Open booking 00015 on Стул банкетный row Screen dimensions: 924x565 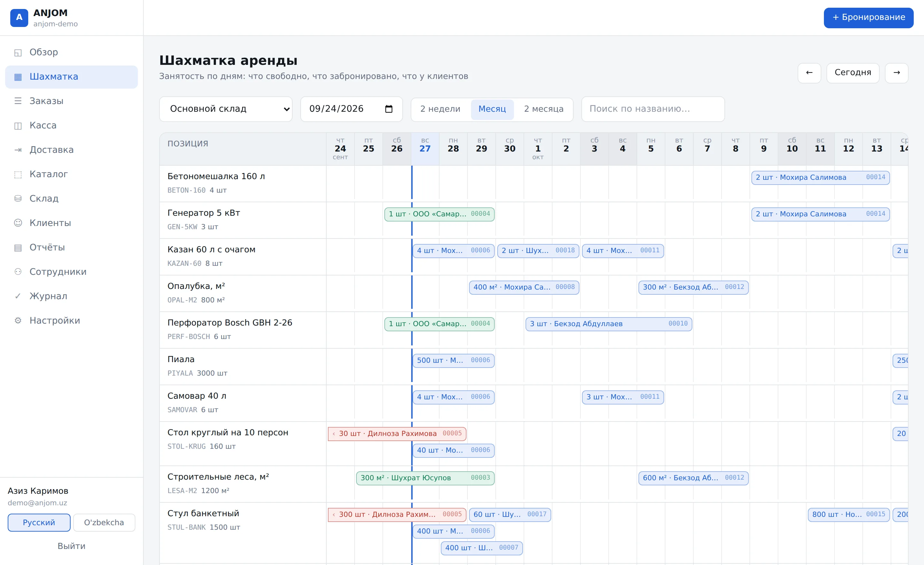pos(849,514)
